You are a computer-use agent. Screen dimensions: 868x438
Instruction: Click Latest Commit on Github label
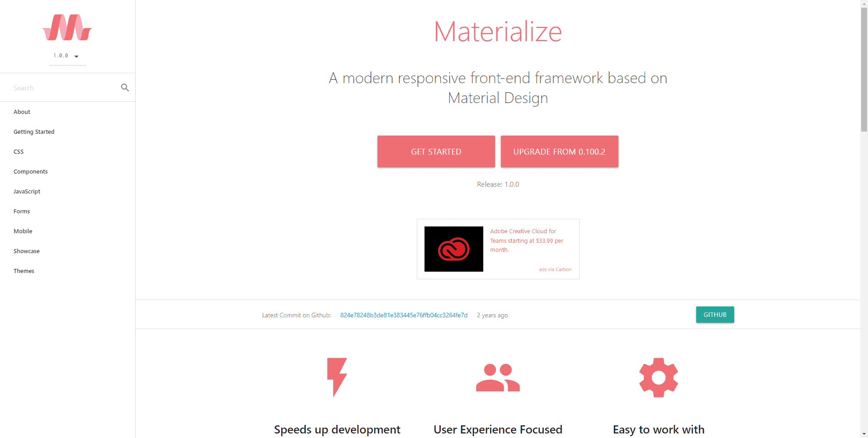tap(297, 315)
